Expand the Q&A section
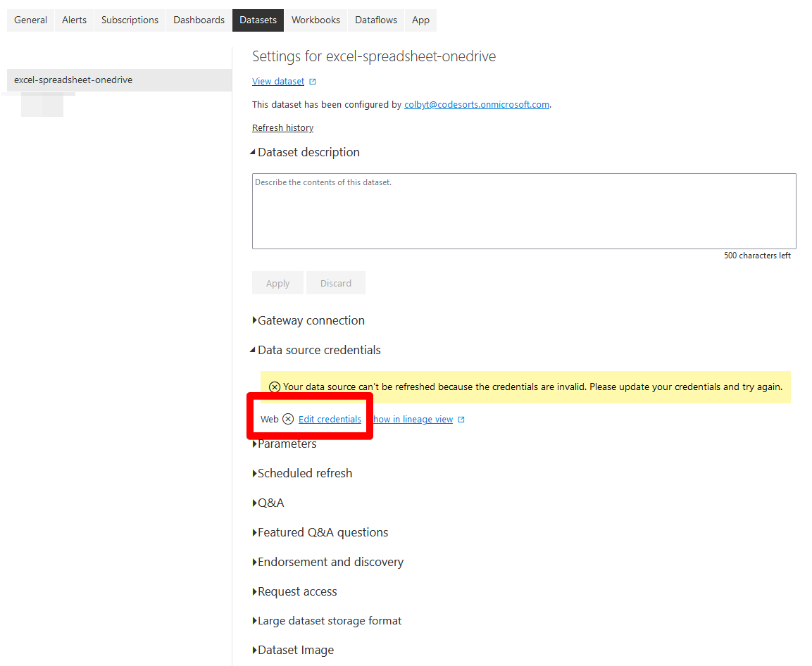This screenshot has height=666, width=812. click(x=254, y=503)
